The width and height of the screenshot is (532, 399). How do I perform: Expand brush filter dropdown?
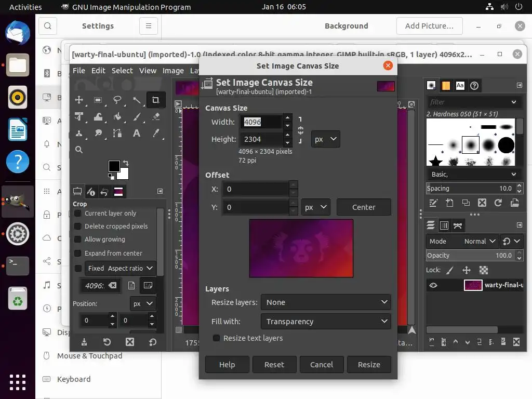pos(514,102)
